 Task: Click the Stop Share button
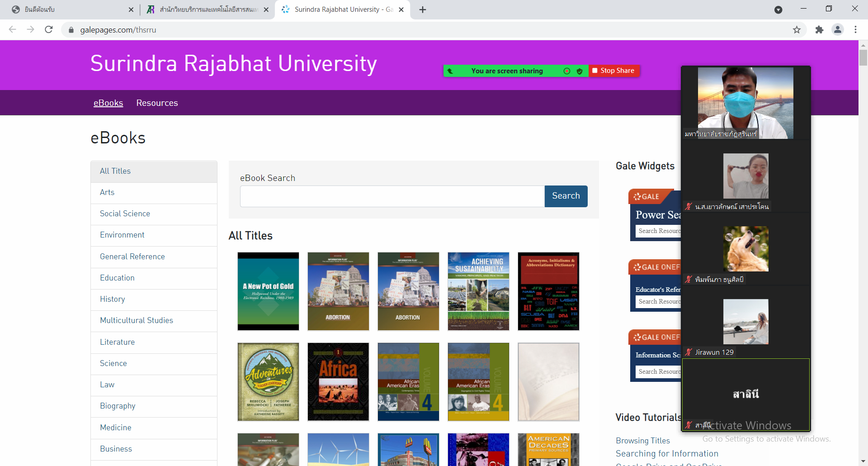tap(613, 71)
